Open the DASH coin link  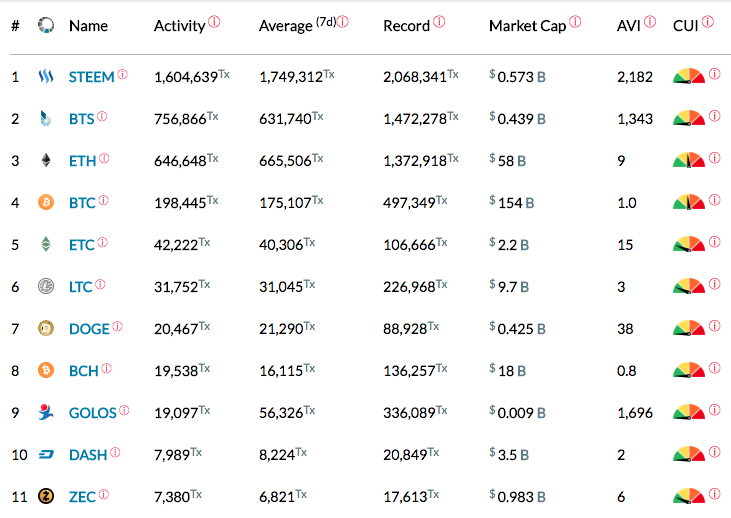click(88, 455)
